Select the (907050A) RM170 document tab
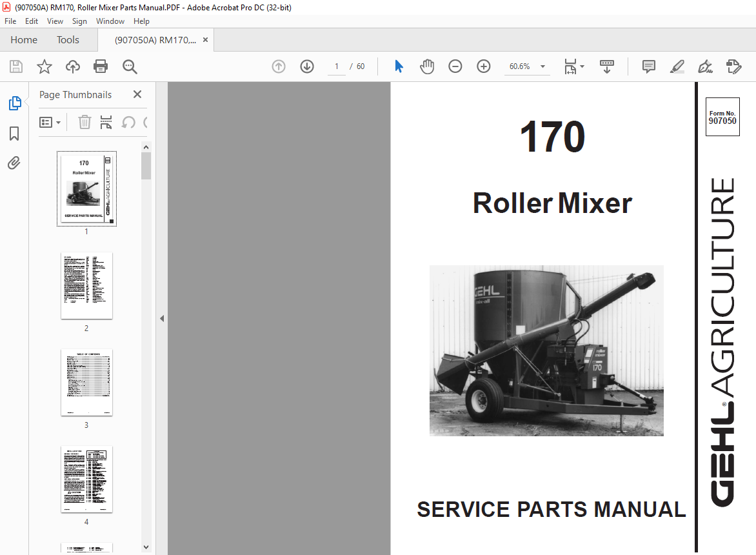 pyautogui.click(x=155, y=40)
